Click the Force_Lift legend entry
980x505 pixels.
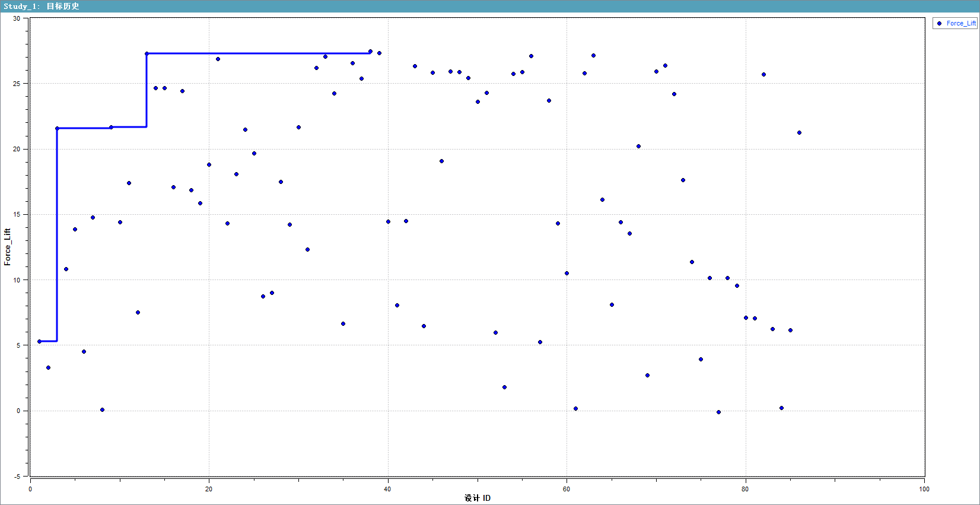pos(955,23)
